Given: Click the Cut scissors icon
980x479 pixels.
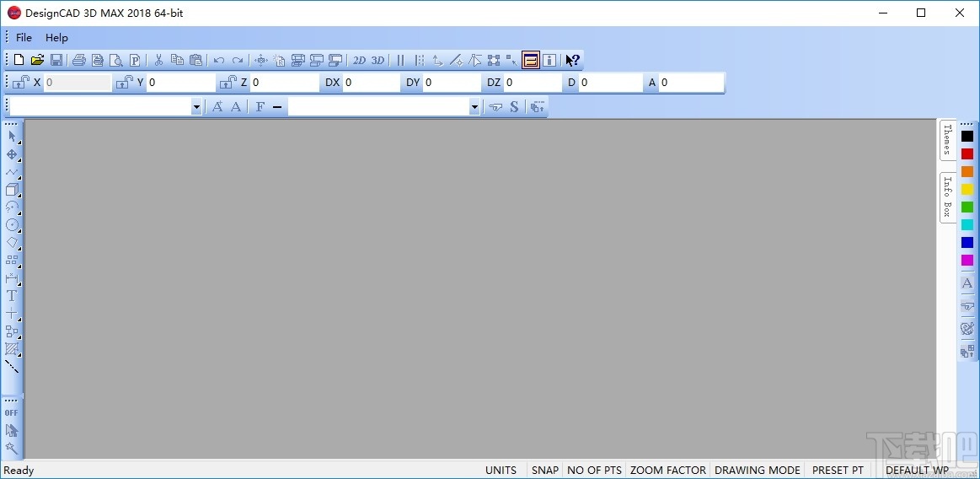Looking at the screenshot, I should pyautogui.click(x=158, y=60).
